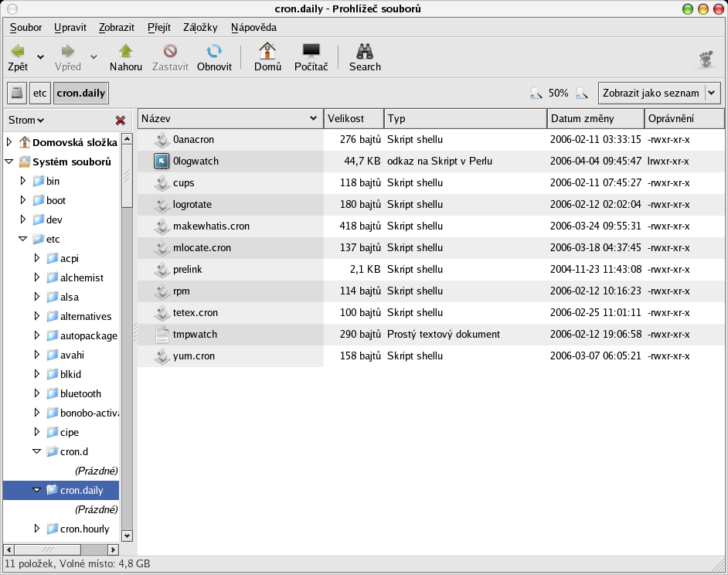Viewport: 728px width, 575px height.
Task: Select the 0logwatch link icon
Action: (162, 162)
